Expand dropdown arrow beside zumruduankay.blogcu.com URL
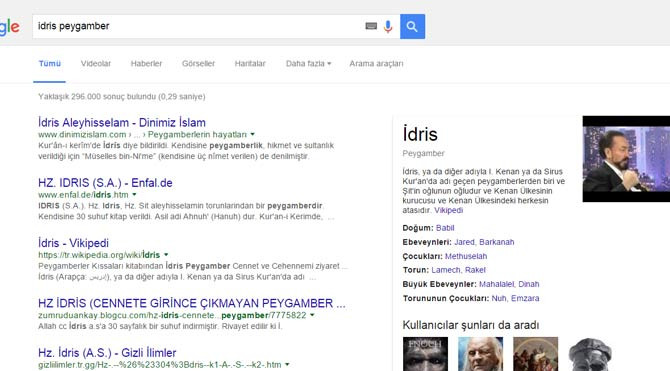This screenshot has height=371, width=670. [312, 315]
